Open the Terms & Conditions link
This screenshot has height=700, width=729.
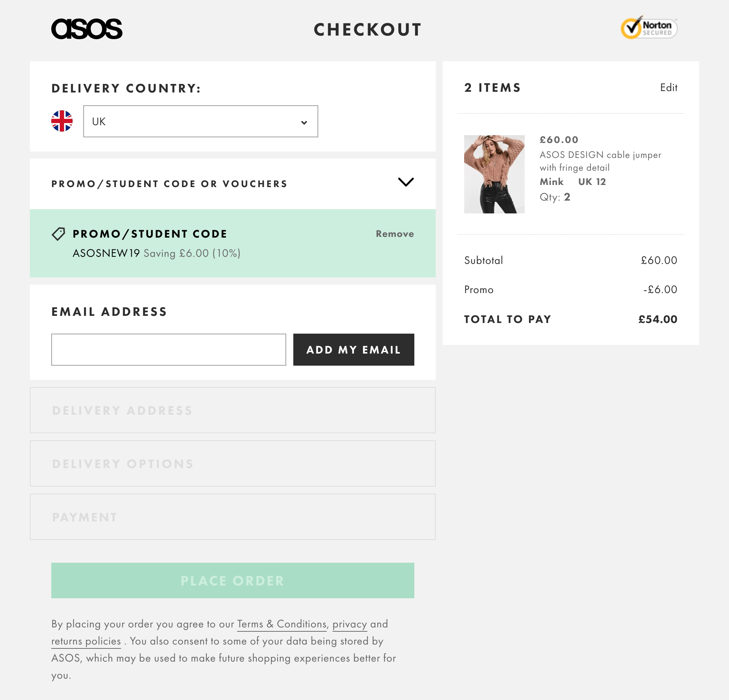tap(281, 625)
